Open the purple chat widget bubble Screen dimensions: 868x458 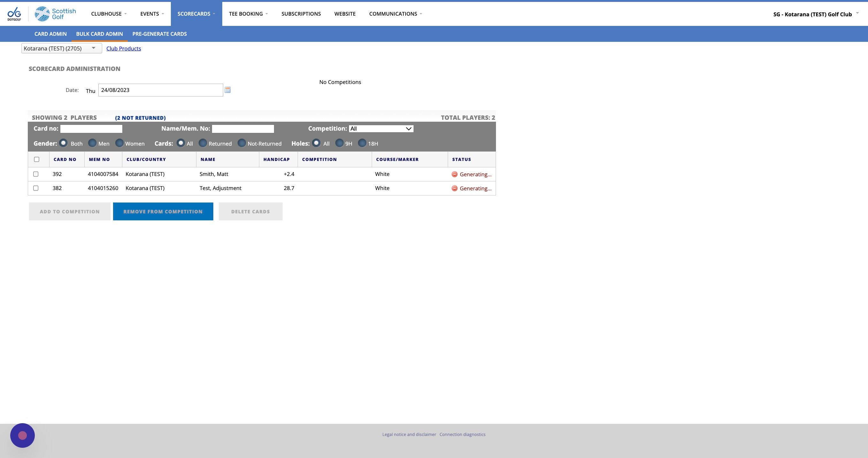(23, 435)
